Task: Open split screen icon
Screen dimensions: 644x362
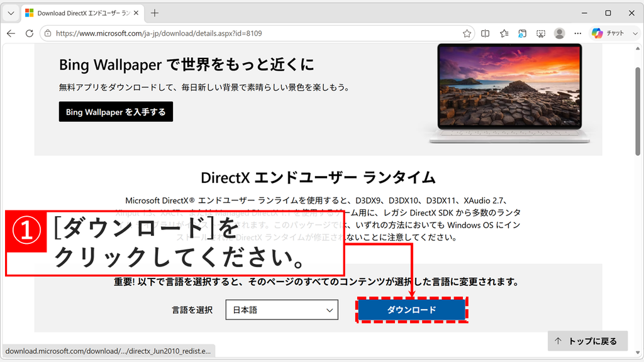Action: coord(485,33)
